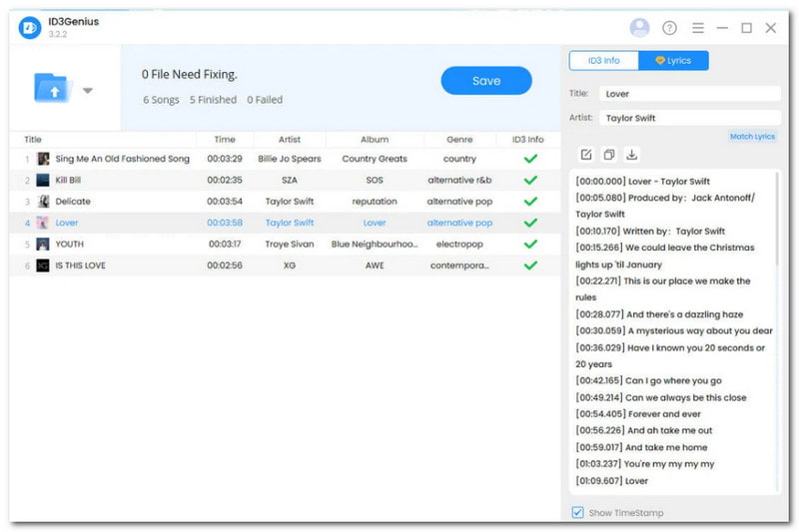Click lyric line Forever and ever
The height and width of the screenshot is (532, 799).
pos(638,414)
